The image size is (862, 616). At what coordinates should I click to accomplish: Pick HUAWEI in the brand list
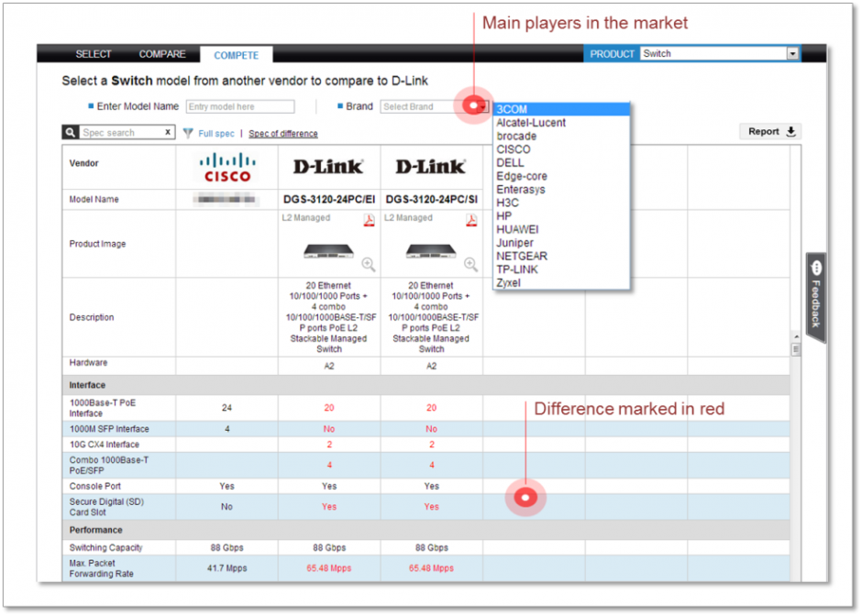(561, 229)
